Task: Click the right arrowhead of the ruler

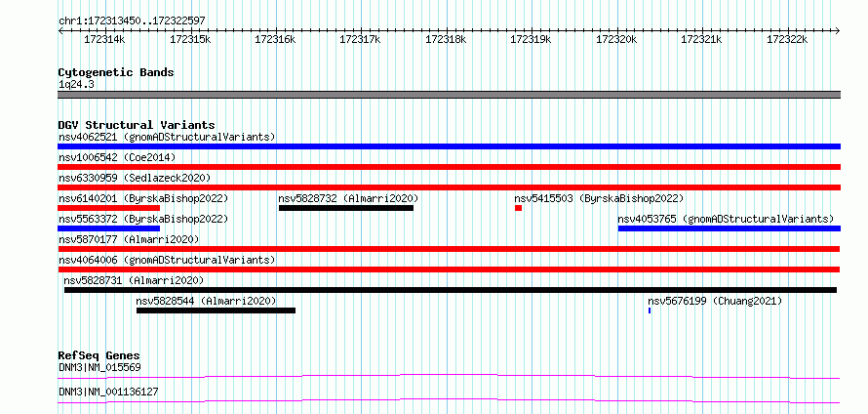Action: click(838, 30)
